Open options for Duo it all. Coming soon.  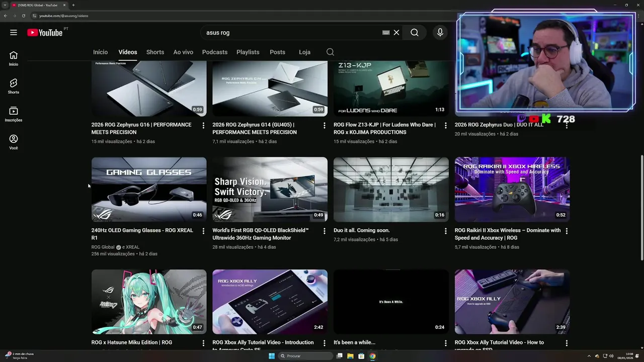click(x=446, y=231)
